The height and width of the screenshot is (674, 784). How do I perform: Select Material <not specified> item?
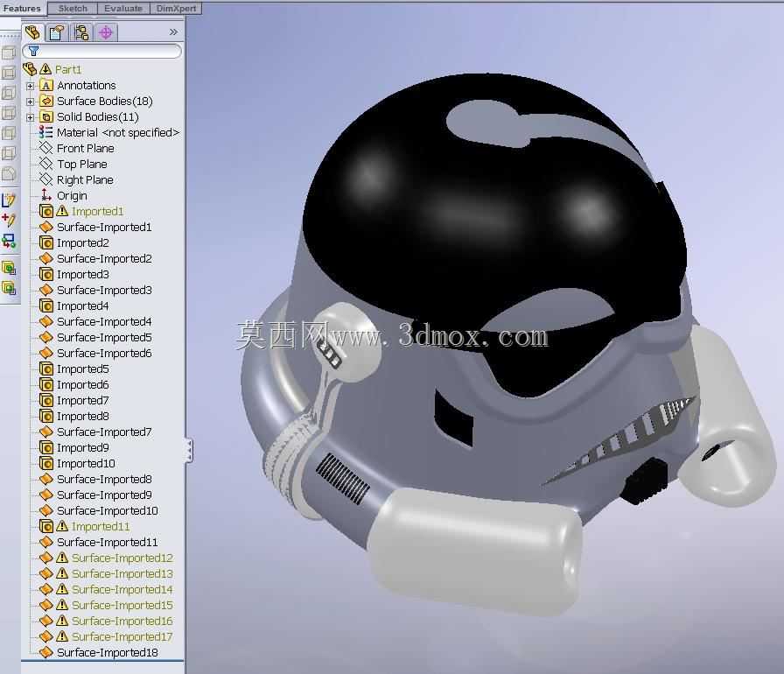pos(118,132)
